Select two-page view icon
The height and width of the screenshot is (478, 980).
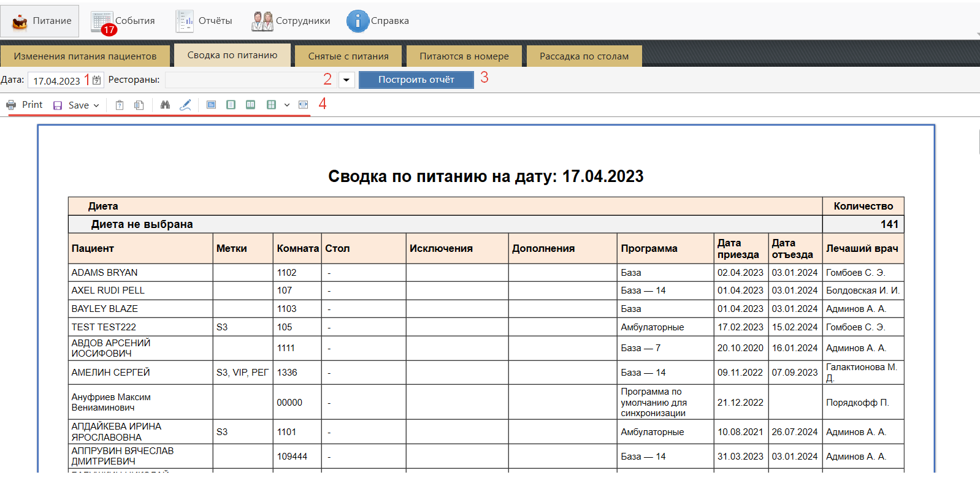[250, 105]
